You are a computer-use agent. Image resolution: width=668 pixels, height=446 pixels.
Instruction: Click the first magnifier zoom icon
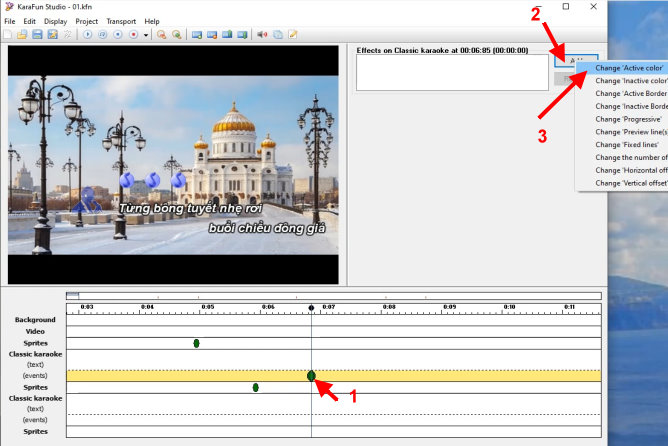point(162,34)
